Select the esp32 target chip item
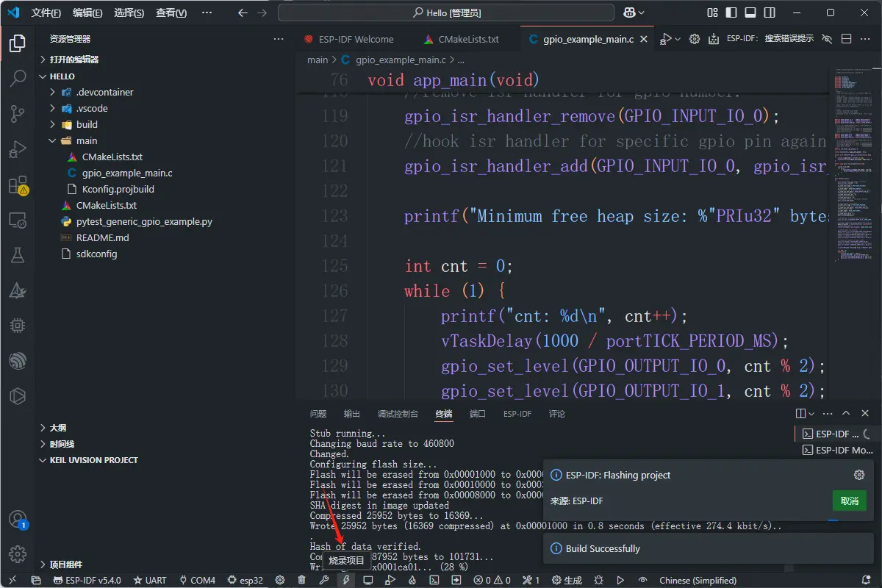This screenshot has height=588, width=882. [x=245, y=580]
